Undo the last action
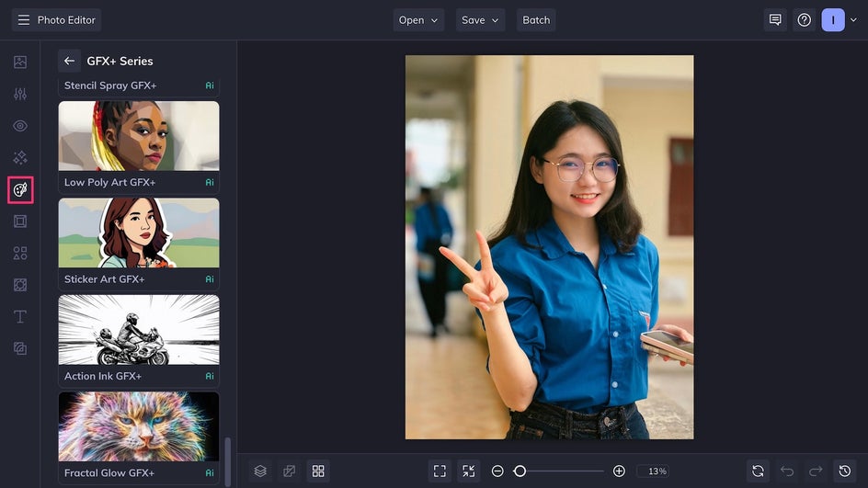868x488 pixels. pyautogui.click(x=787, y=471)
